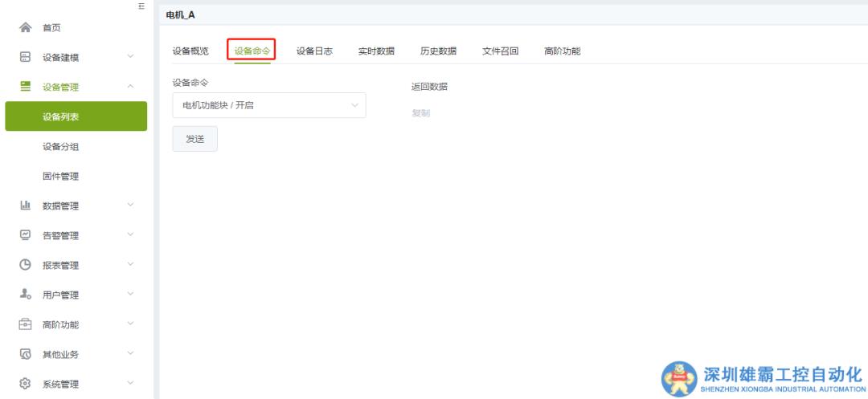Open the 设备命令 dropdown selector
Image resolution: width=868 pixels, height=399 pixels.
tap(269, 105)
